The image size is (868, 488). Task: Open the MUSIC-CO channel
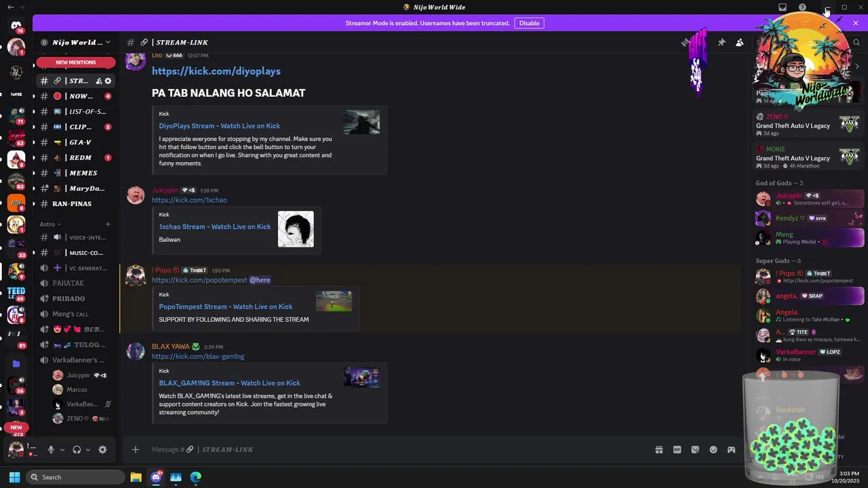(x=76, y=253)
